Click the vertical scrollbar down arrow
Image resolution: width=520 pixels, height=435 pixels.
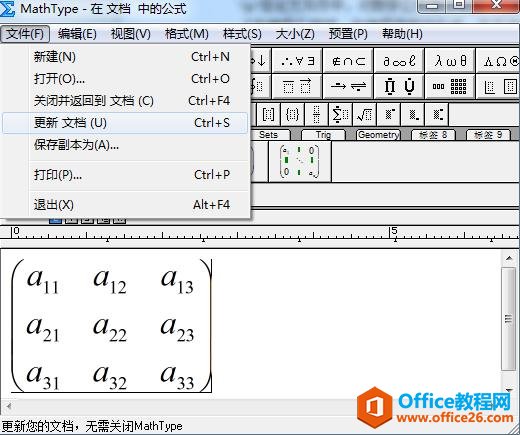pos(509,389)
